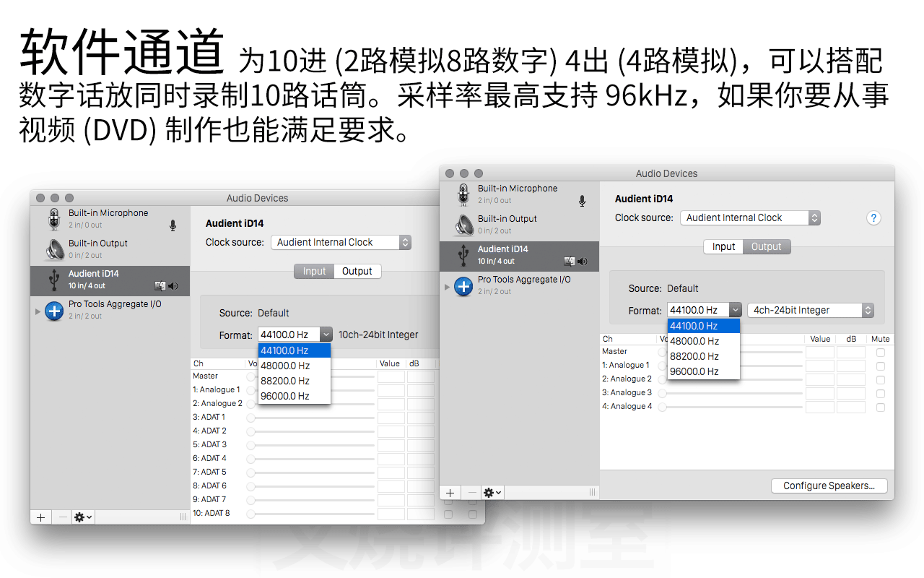Viewport: 924px width, 578px height.
Task: Click Audient iD14 default-output speaker indicator in front window
Action: click(582, 262)
